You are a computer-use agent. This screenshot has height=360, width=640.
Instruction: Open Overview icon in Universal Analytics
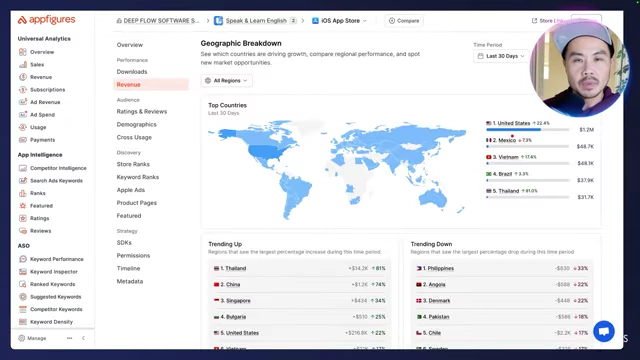pos(23,52)
